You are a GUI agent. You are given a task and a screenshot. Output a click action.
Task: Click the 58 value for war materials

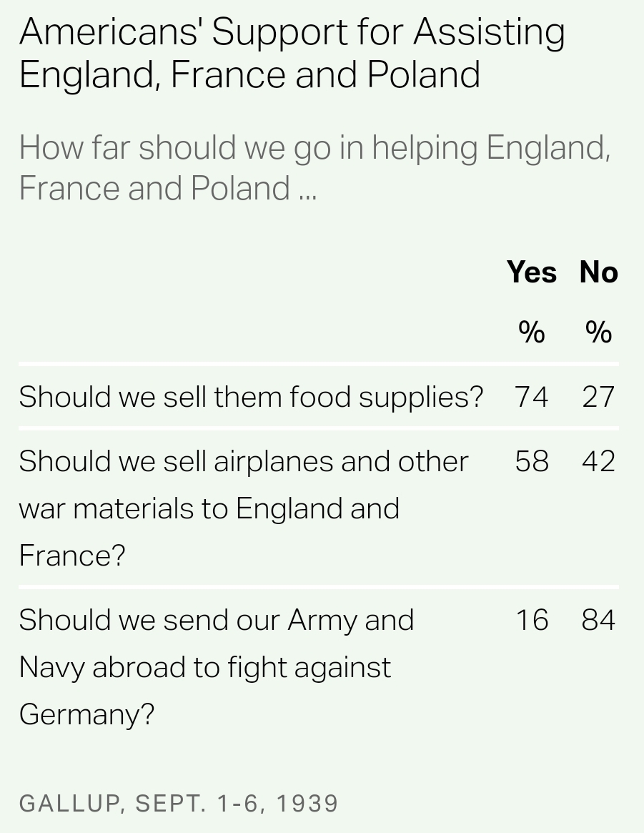[x=531, y=461]
